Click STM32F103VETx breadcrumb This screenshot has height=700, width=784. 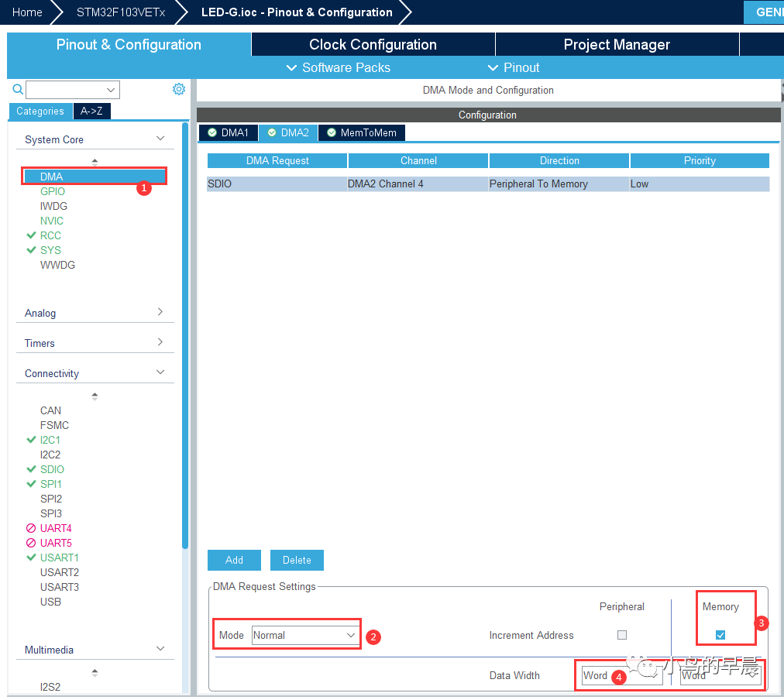click(x=121, y=12)
